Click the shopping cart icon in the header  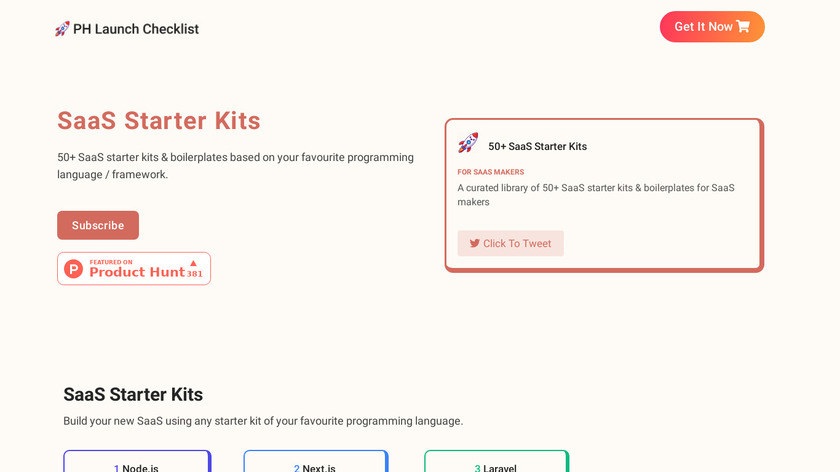tap(743, 27)
